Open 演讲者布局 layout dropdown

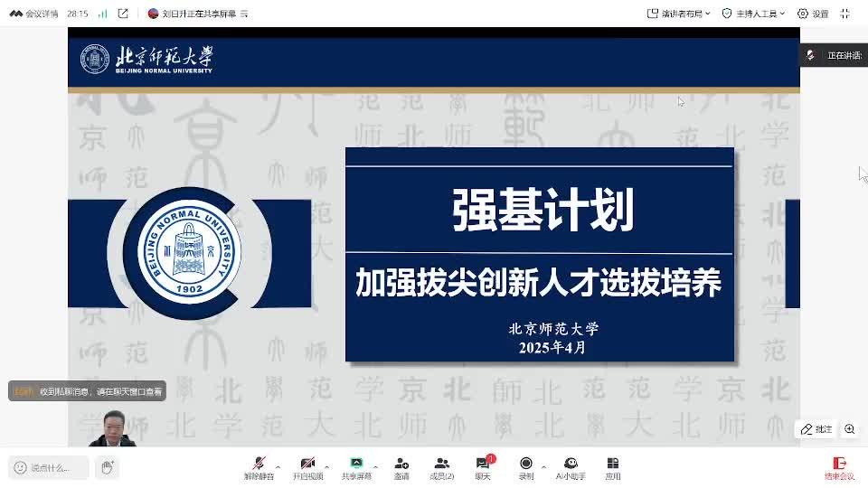pos(679,14)
